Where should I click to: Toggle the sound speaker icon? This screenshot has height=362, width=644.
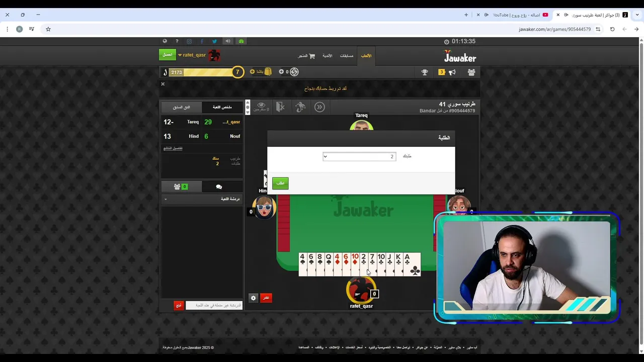pos(228,41)
